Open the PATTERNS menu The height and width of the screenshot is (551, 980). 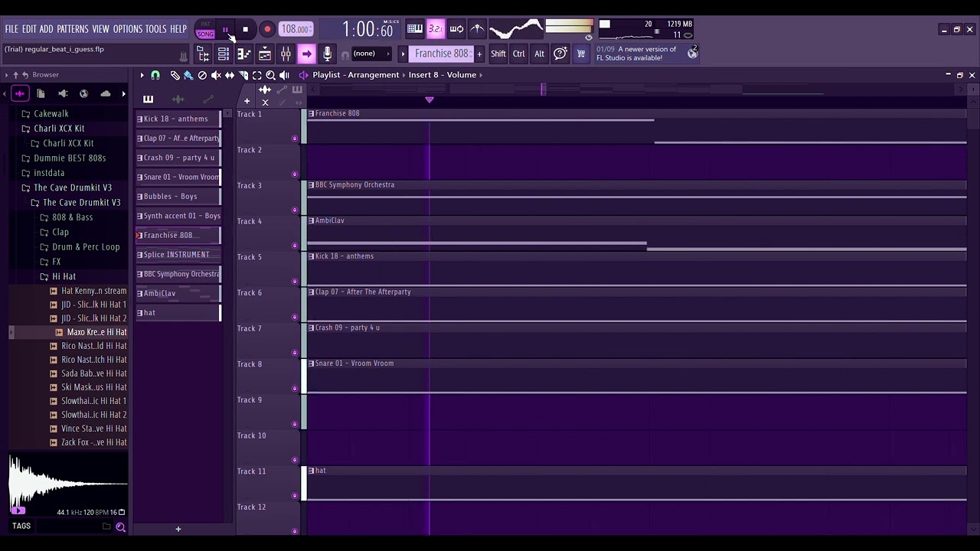73,29
